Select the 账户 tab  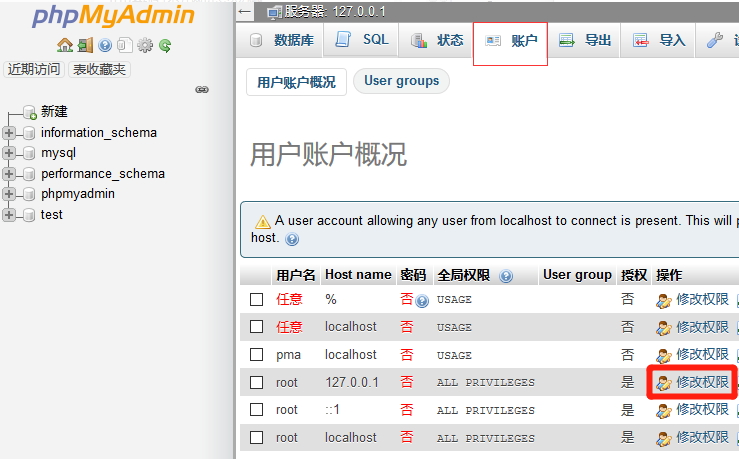pyautogui.click(x=510, y=43)
